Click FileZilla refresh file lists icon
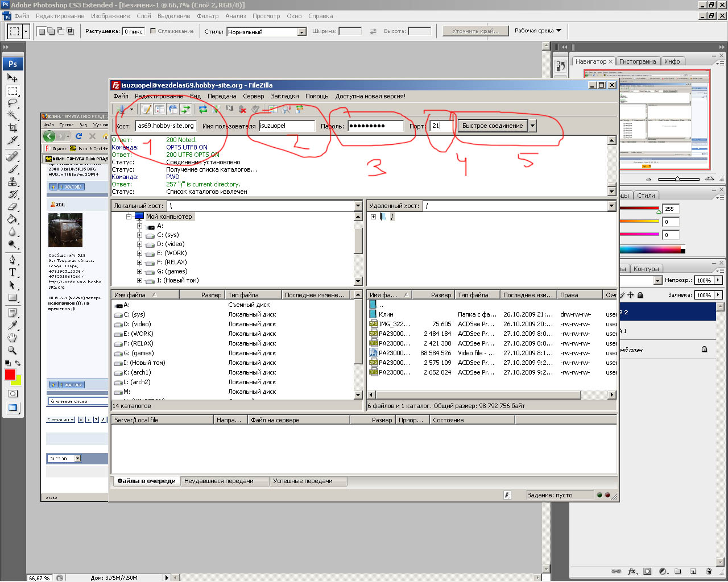 (x=203, y=109)
